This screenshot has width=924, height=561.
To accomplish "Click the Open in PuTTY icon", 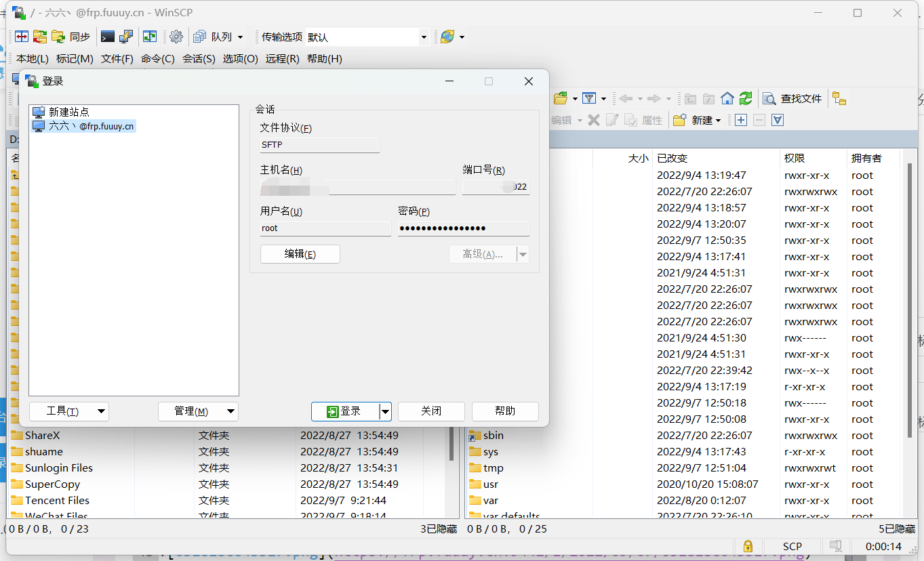I will [x=126, y=37].
